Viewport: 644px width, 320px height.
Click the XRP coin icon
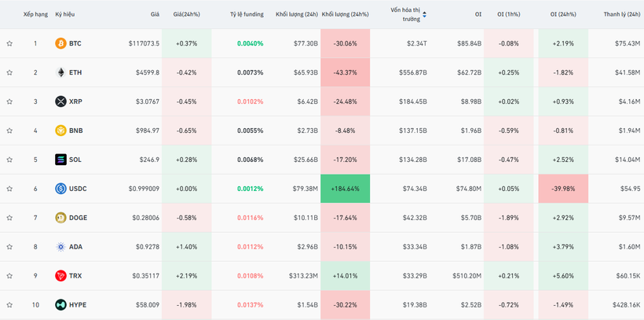(60, 101)
